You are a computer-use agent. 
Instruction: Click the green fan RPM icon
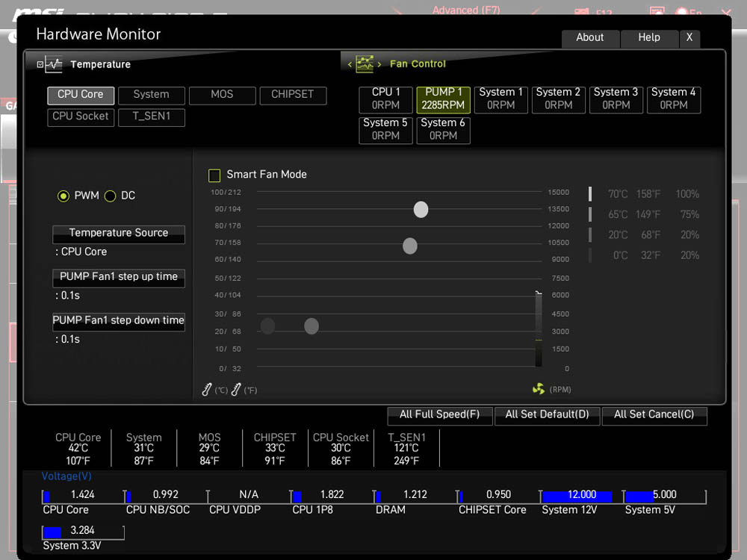tap(539, 389)
